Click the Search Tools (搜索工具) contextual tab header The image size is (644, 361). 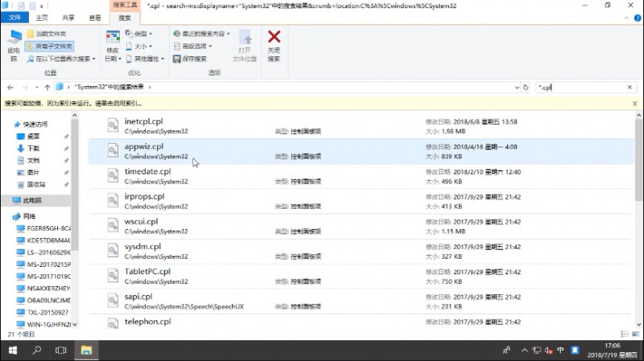pos(125,5)
